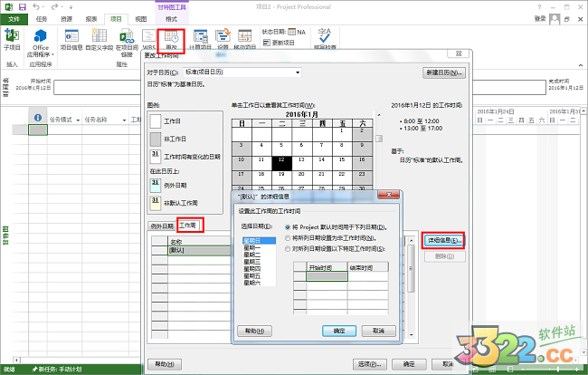
Task: Click 取消 in the 详细信息 dialog
Action: click(379, 331)
